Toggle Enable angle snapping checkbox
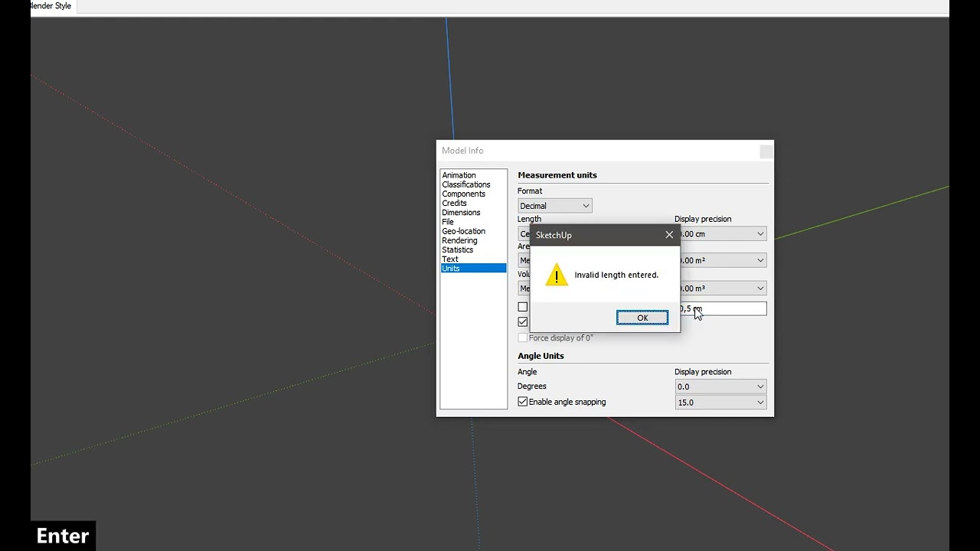Viewport: 980px width, 551px height. click(523, 402)
